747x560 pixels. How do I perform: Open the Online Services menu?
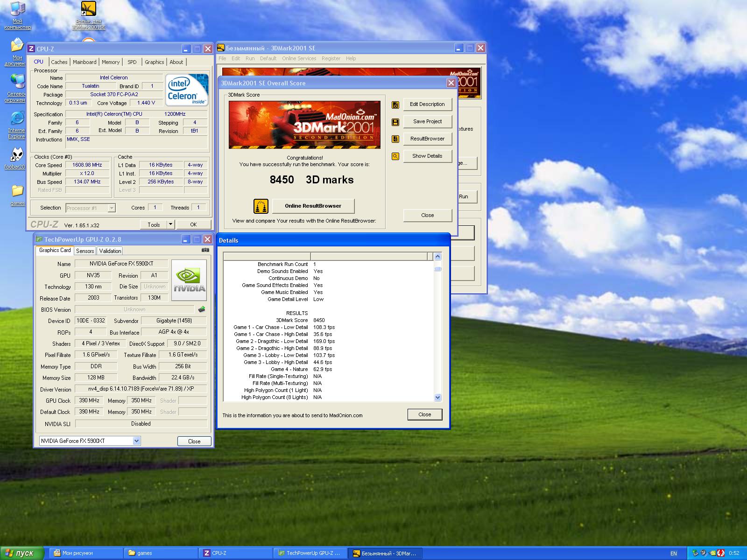(x=299, y=58)
